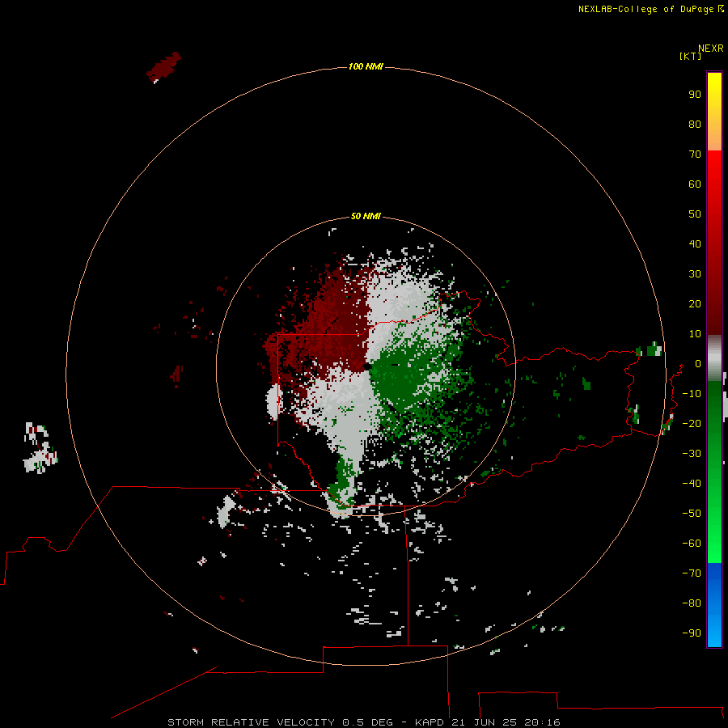Click the 10 value on velocity scale
Image resolution: width=728 pixels, height=728 pixels.
(x=695, y=334)
